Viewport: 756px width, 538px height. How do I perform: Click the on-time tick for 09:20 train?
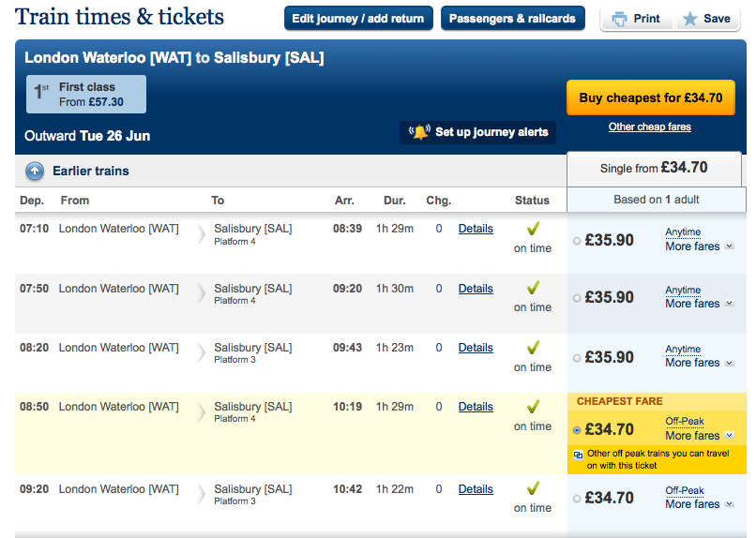[x=533, y=488]
